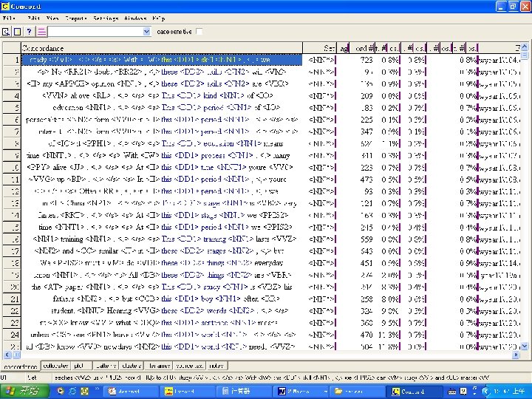Image resolution: width=532 pixels, height=399 pixels.
Task: Open the question mark help icon
Action: 29,32
